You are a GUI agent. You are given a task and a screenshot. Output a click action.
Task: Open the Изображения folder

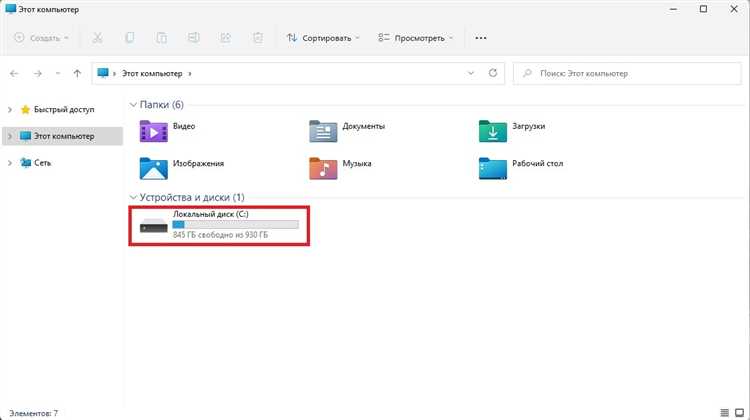coord(154,168)
